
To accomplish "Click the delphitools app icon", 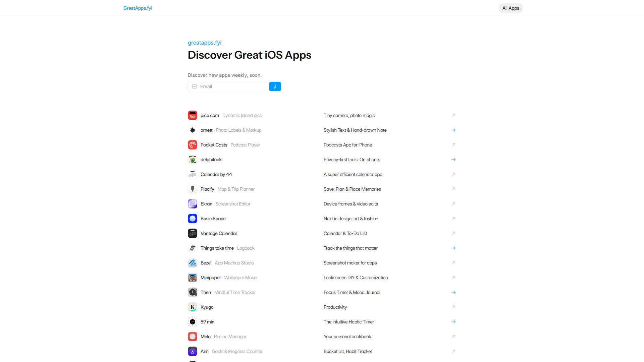I will click(x=193, y=160).
